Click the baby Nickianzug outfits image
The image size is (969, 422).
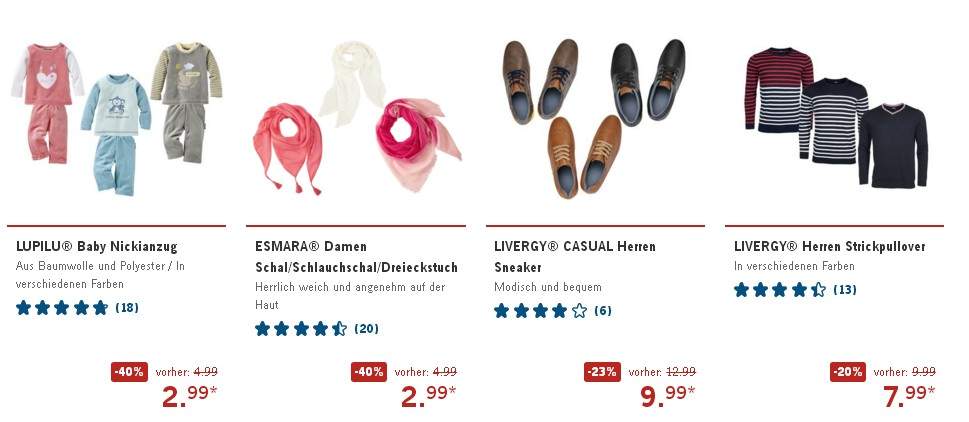116,117
